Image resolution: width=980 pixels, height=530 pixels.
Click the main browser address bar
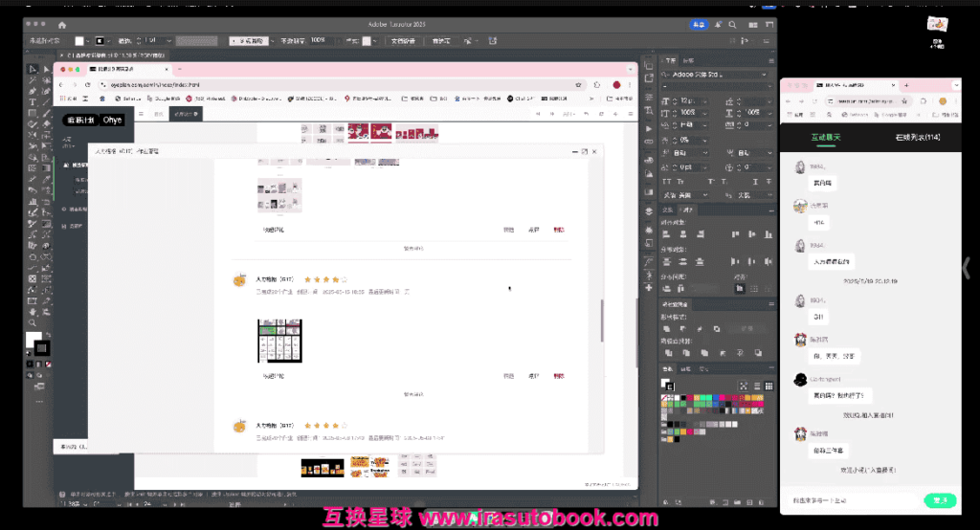coord(341,84)
